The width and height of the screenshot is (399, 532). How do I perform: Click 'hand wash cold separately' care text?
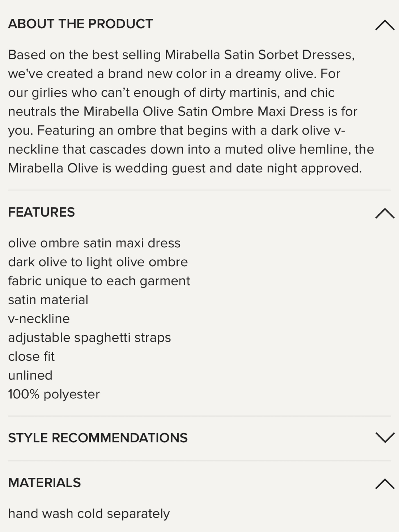pos(89,514)
